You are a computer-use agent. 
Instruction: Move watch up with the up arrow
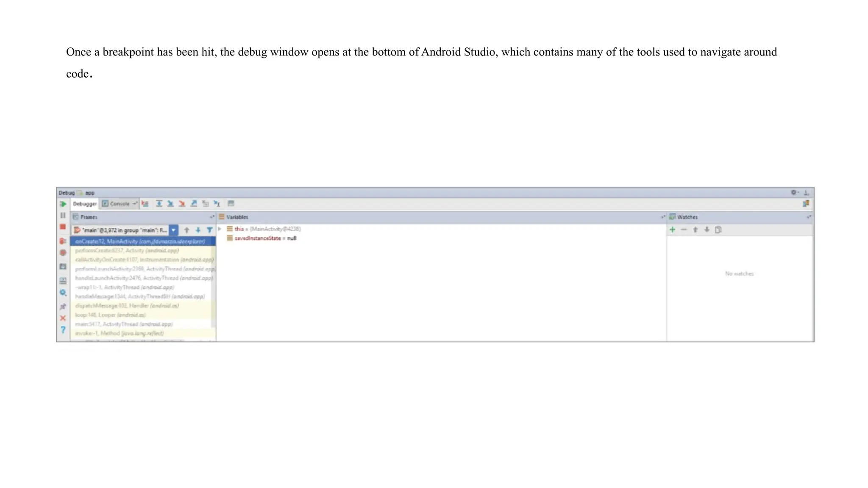pos(695,230)
